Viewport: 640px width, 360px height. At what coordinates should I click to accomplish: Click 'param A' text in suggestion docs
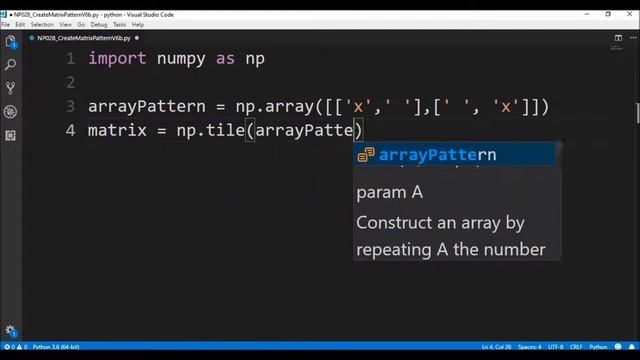pos(389,192)
